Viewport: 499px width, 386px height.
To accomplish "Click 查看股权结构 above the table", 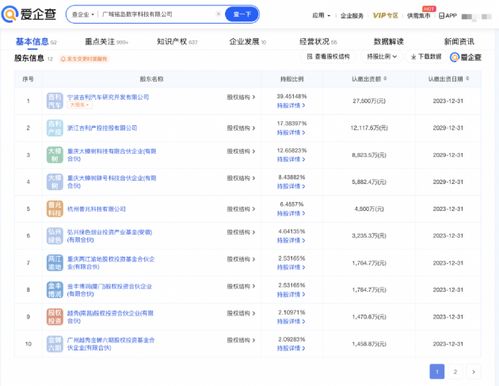I will (x=328, y=57).
